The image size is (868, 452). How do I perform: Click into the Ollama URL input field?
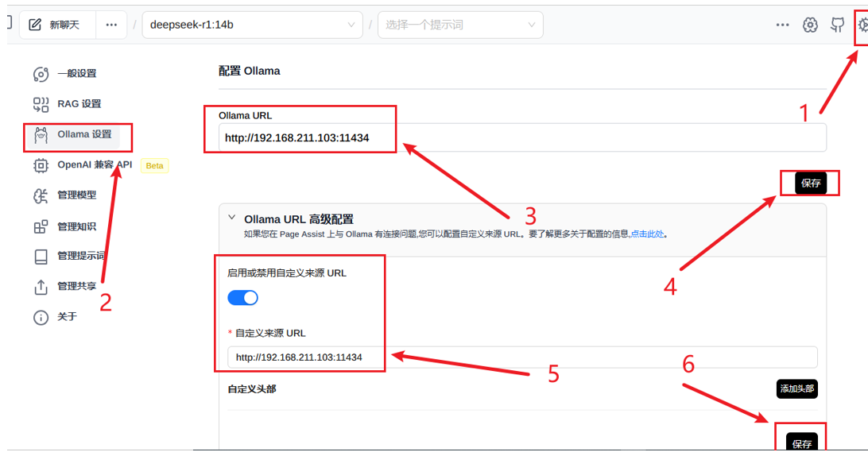522,137
